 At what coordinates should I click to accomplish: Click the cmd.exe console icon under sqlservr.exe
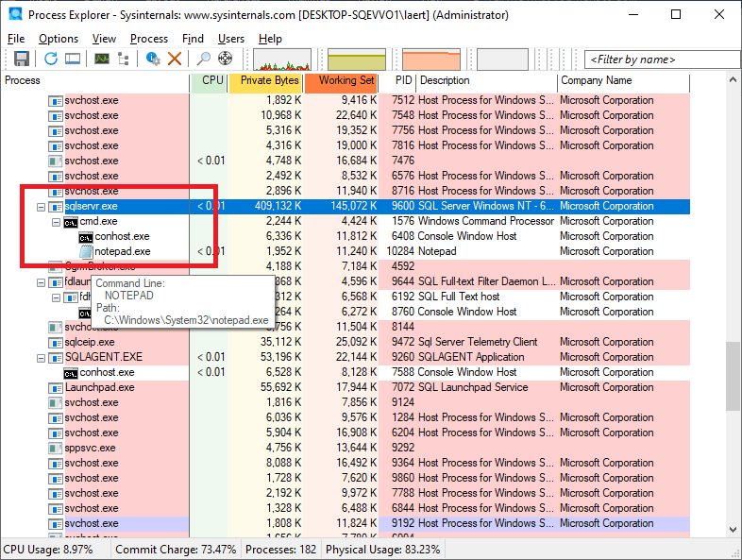click(71, 222)
